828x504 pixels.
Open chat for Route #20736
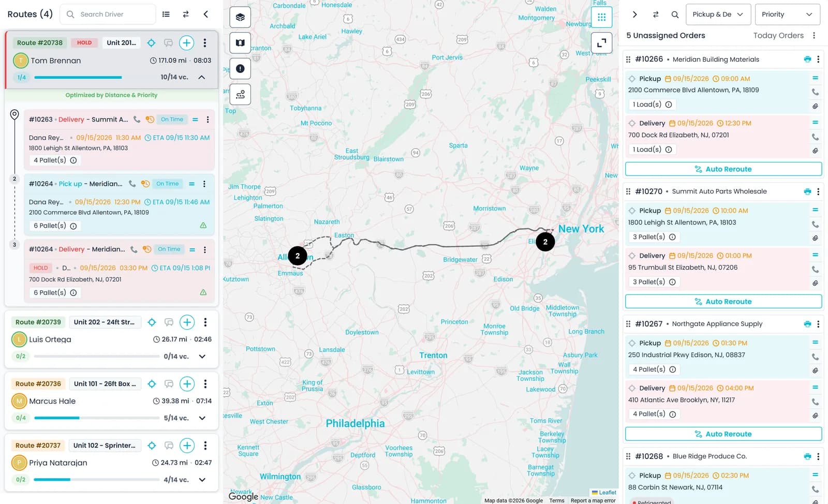pos(169,384)
